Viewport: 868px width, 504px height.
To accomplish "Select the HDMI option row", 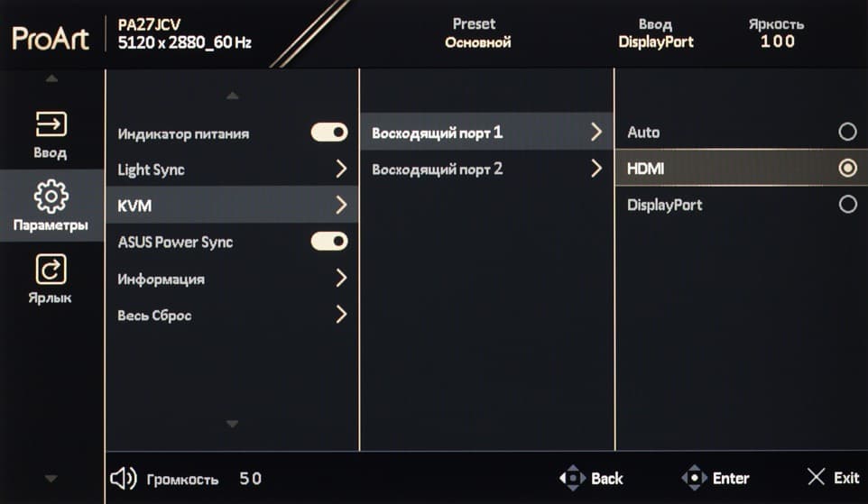I will tap(740, 169).
